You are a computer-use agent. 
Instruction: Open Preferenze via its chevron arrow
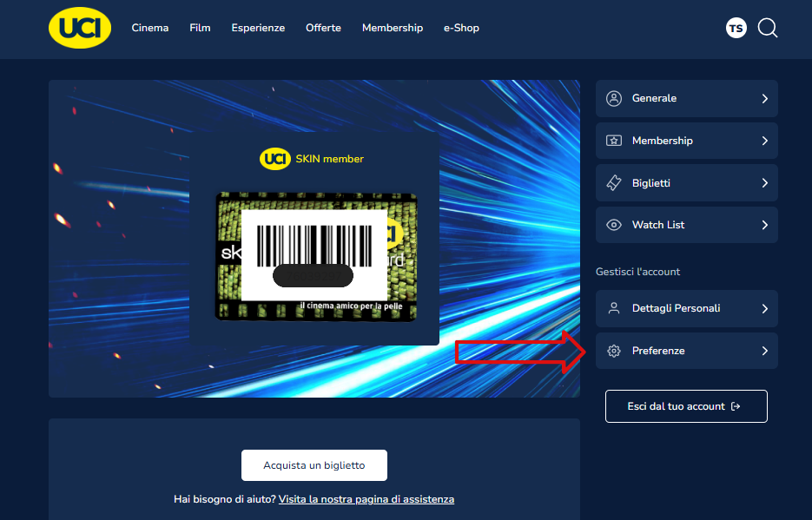(765, 351)
